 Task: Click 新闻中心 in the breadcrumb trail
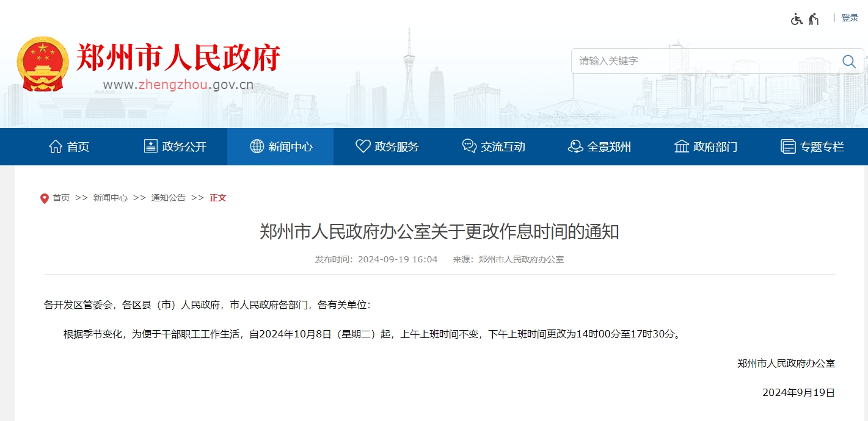pyautogui.click(x=111, y=198)
